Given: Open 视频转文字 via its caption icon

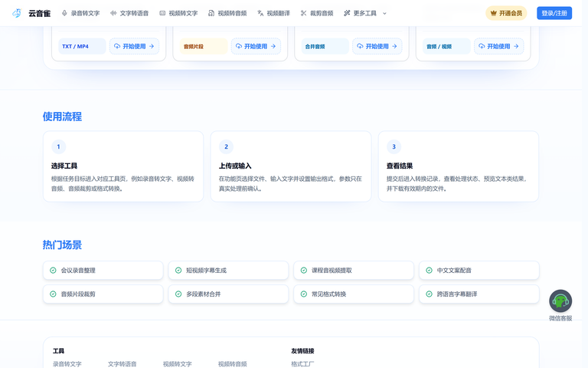Looking at the screenshot, I should point(162,13).
